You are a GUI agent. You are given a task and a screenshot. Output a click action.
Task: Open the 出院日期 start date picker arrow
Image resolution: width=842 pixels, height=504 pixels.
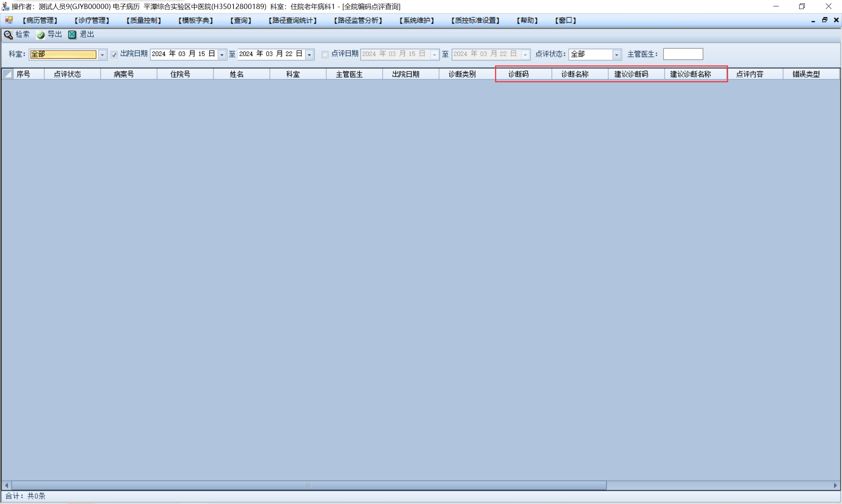(222, 54)
